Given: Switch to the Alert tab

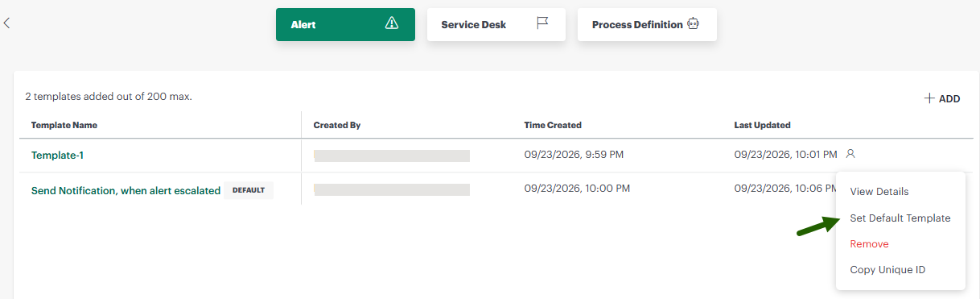Looking at the screenshot, I should 345,24.
